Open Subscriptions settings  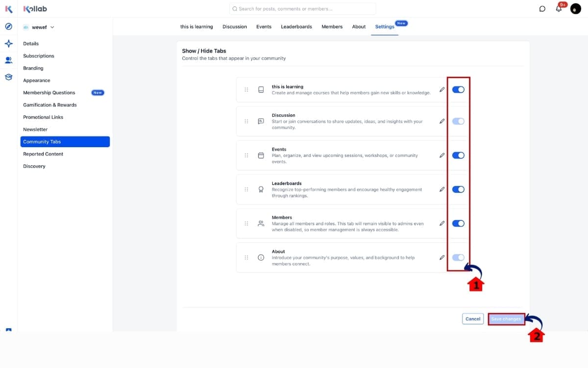65,56
